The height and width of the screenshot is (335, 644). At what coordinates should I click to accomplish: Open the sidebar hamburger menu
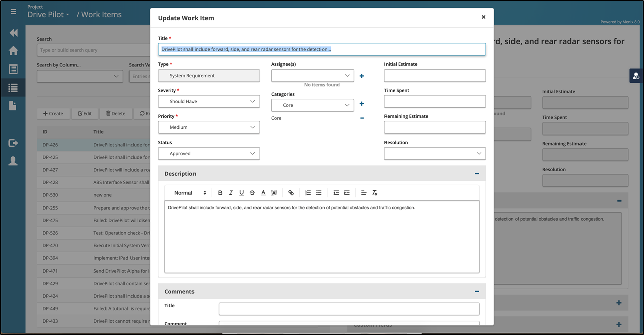(x=13, y=11)
